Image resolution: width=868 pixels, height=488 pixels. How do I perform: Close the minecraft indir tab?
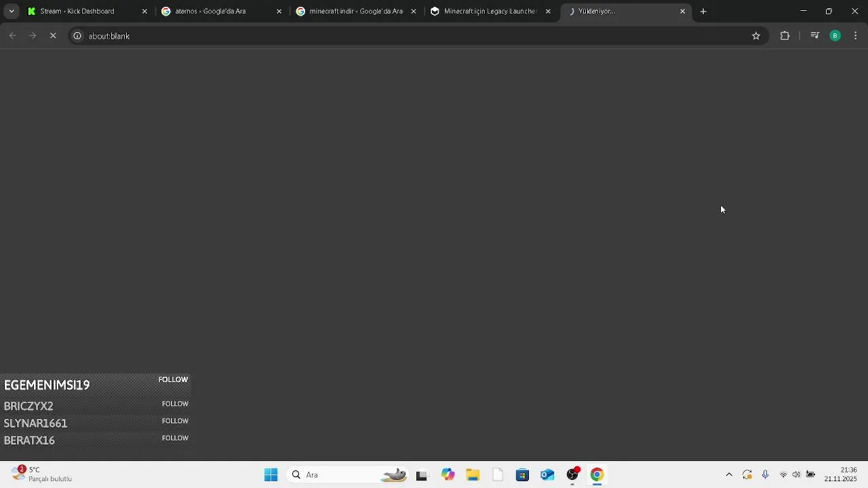414,12
